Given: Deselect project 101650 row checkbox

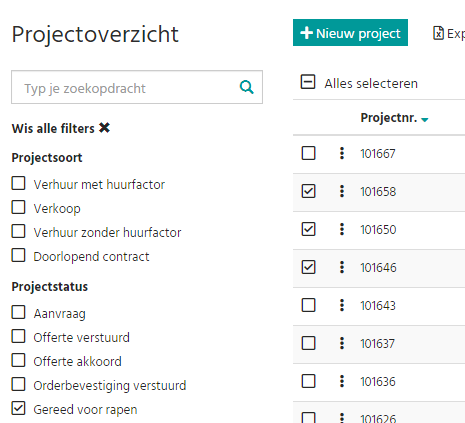Looking at the screenshot, I should [x=308, y=229].
